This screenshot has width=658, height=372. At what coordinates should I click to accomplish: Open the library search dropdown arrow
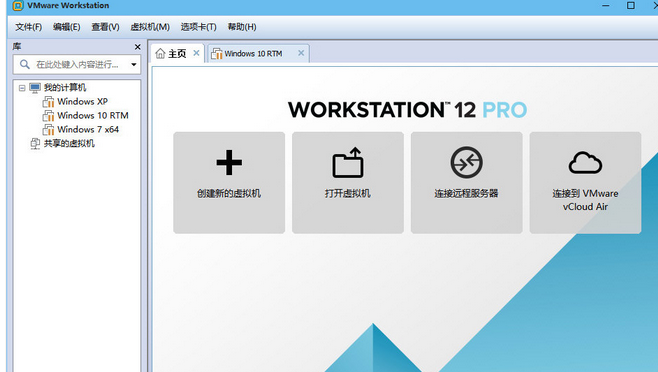(134, 64)
